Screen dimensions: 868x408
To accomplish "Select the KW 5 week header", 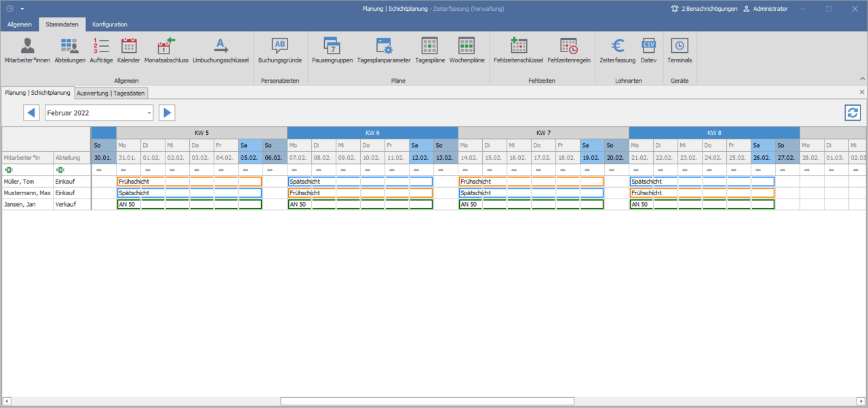I will (201, 133).
